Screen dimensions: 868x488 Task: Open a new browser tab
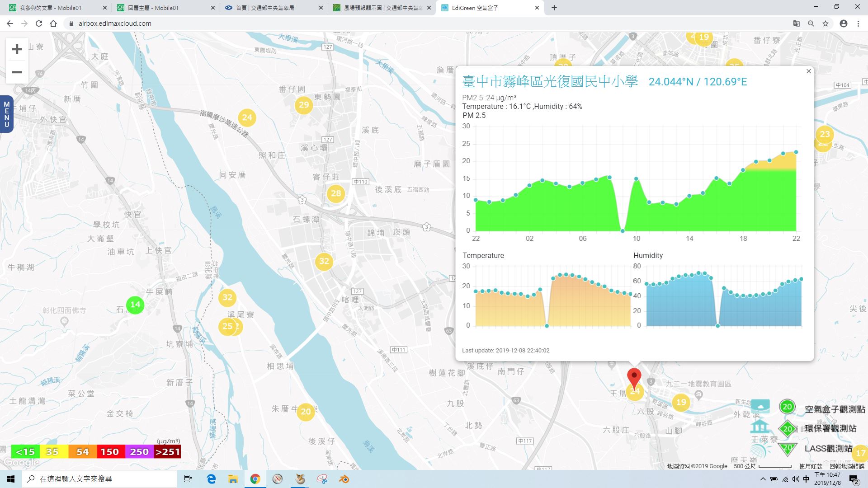[554, 8]
